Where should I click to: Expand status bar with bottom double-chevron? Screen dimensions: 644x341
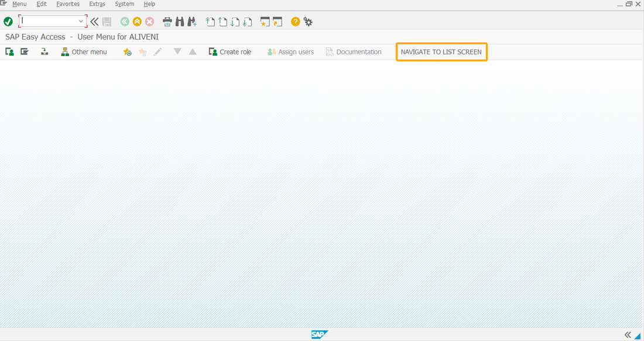pos(627,335)
